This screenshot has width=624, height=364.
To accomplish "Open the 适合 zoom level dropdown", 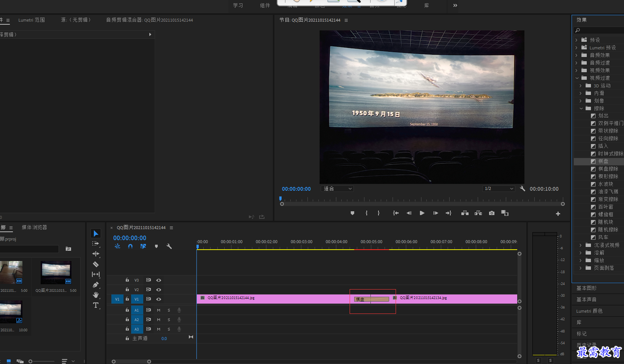I will [x=337, y=188].
